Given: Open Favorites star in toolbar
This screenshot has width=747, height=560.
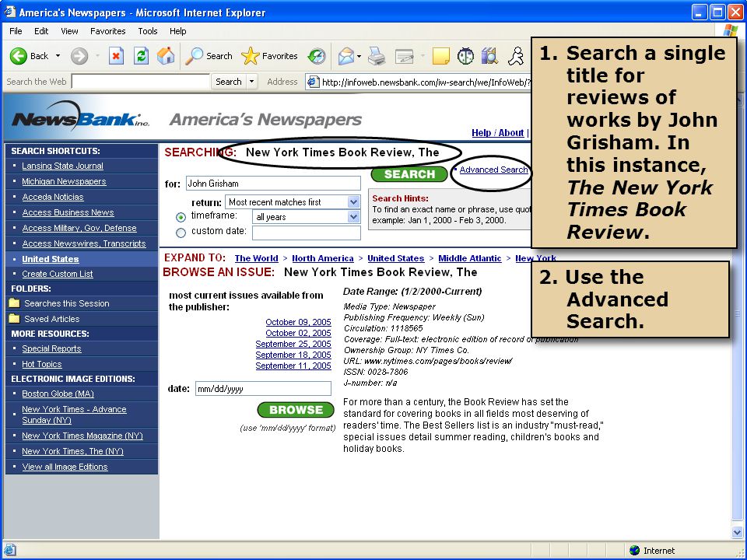Looking at the screenshot, I should pyautogui.click(x=250, y=56).
